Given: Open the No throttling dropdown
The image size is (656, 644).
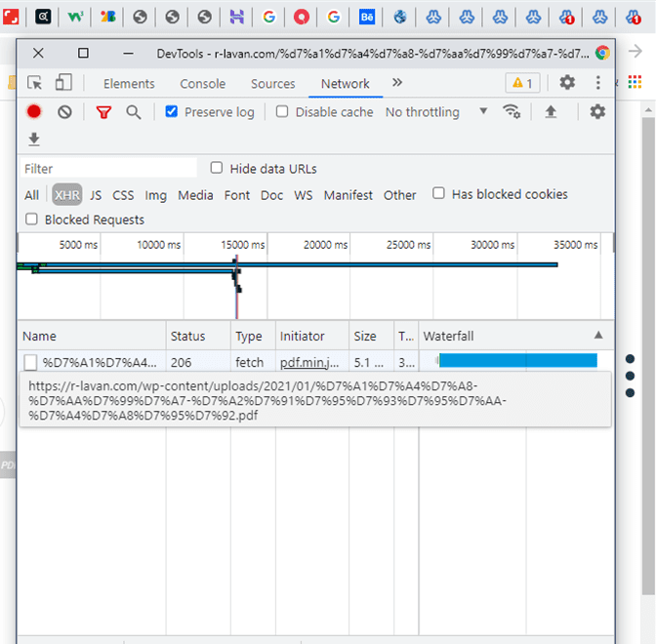Looking at the screenshot, I should [x=436, y=112].
